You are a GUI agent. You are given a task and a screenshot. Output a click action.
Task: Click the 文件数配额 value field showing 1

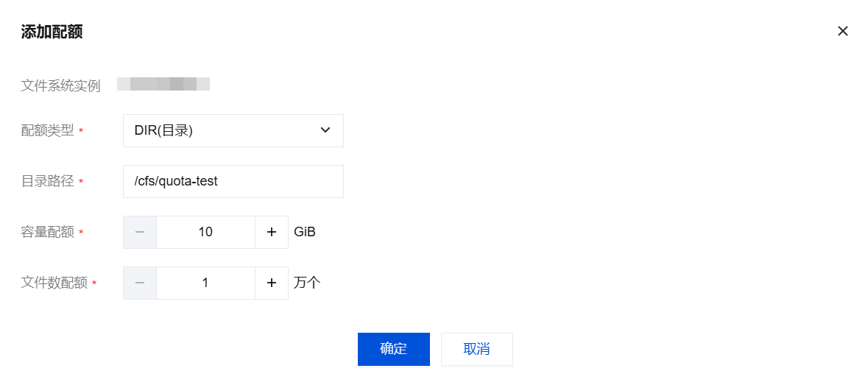pos(205,283)
